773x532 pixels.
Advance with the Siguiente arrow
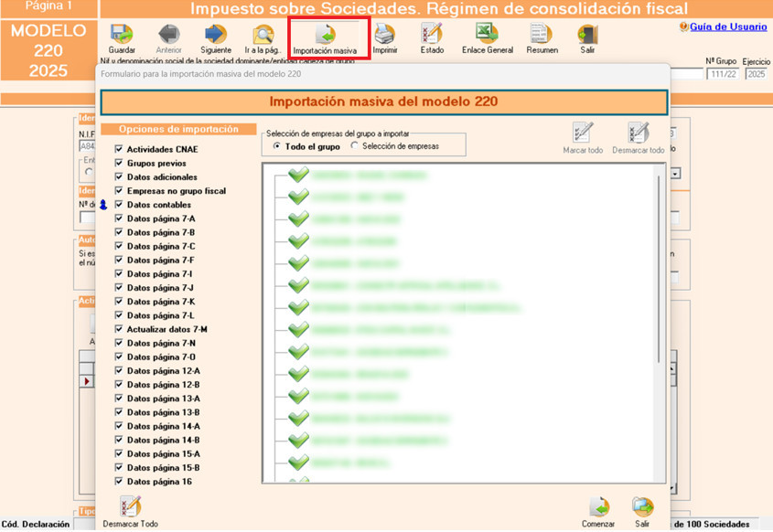coord(216,35)
